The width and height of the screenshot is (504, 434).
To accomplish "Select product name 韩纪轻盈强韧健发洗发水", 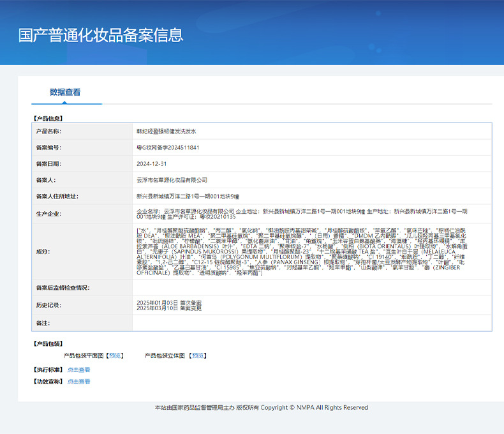I will point(166,131).
